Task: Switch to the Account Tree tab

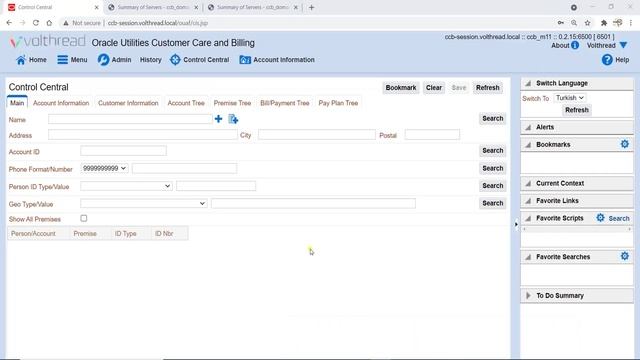Action: tap(186, 103)
